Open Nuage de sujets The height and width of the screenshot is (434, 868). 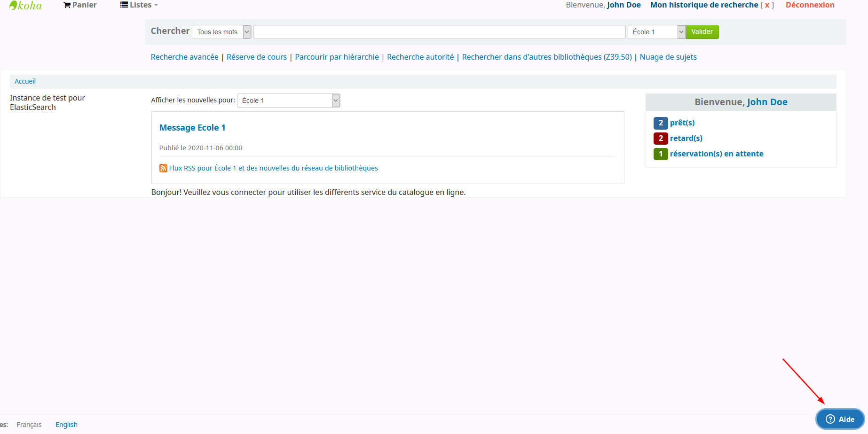(x=668, y=57)
